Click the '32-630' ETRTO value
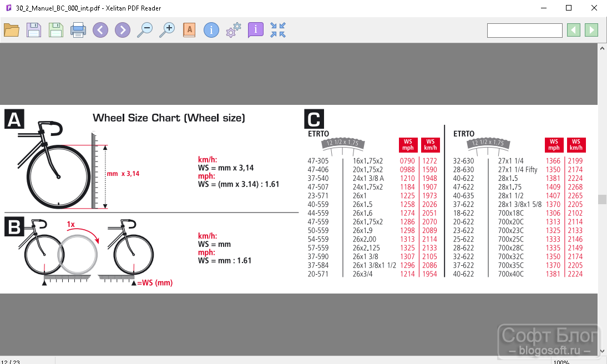Screen dimensions: 607x364 coord(463,161)
